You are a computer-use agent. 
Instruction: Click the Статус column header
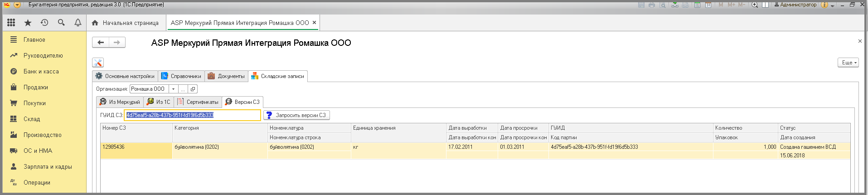[814, 128]
